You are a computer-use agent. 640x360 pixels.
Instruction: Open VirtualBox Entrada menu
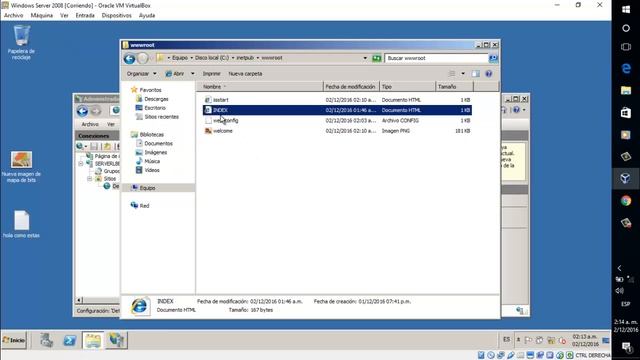tap(85, 16)
